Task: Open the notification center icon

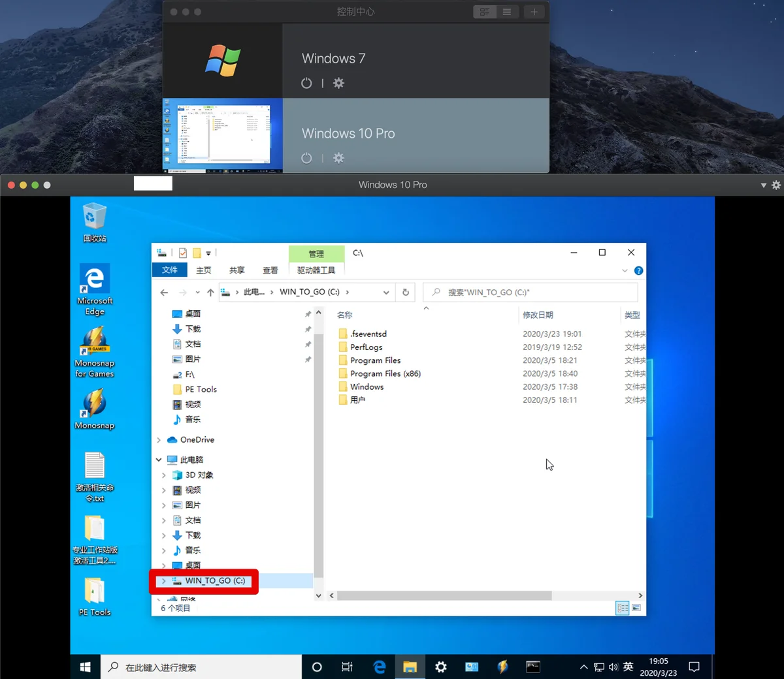Action: (x=694, y=667)
